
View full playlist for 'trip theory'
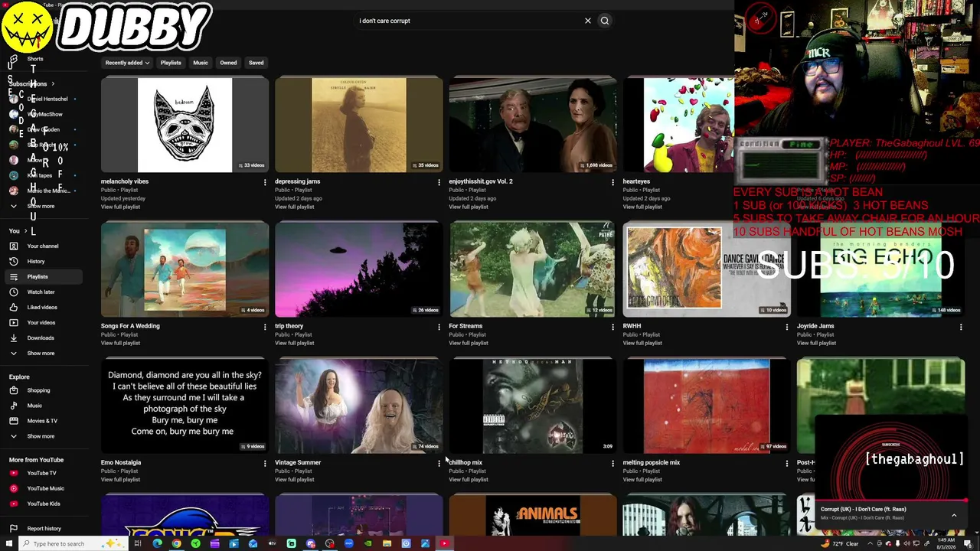pos(295,343)
